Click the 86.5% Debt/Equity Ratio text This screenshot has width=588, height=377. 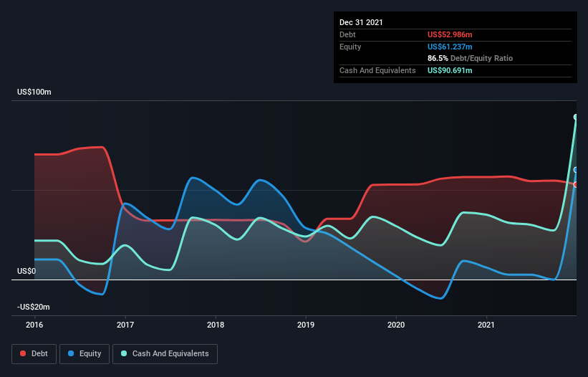click(x=471, y=58)
